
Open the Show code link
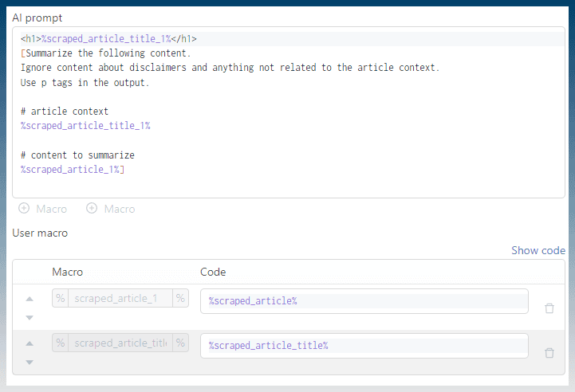[538, 251]
